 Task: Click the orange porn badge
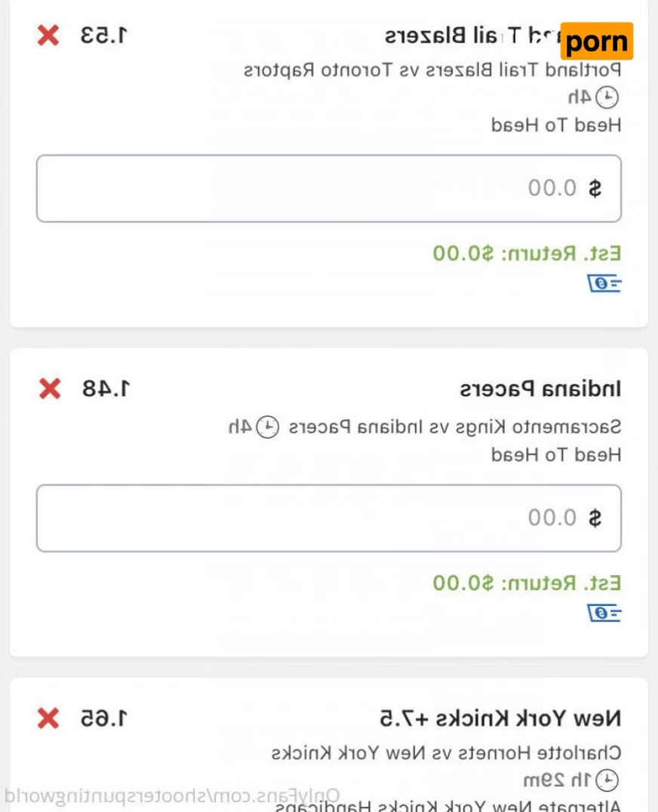coord(596,42)
